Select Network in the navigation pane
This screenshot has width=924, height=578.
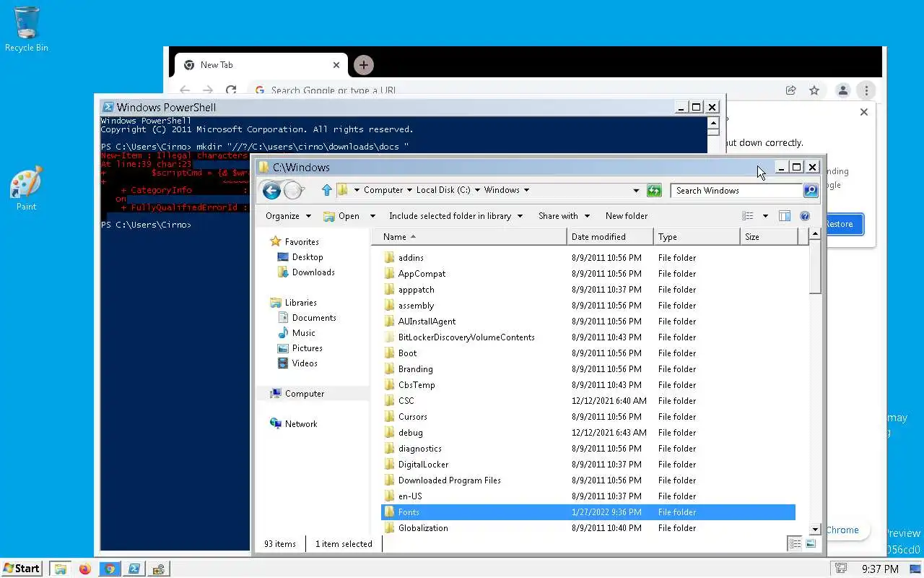pos(301,424)
